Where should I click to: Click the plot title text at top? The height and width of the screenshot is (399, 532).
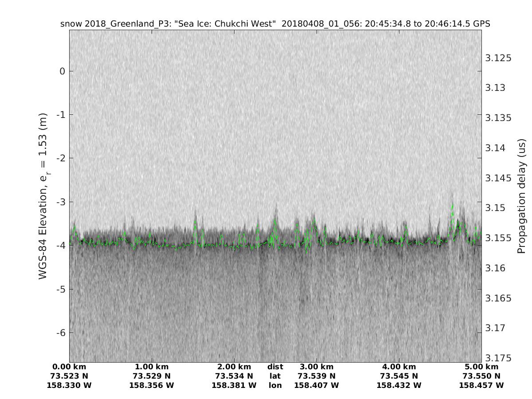[275, 23]
